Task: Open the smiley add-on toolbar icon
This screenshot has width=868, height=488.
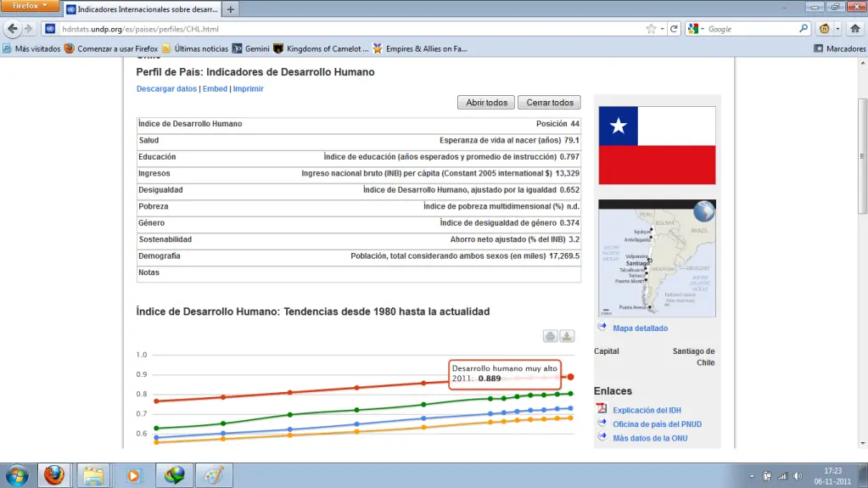Action: (x=824, y=29)
